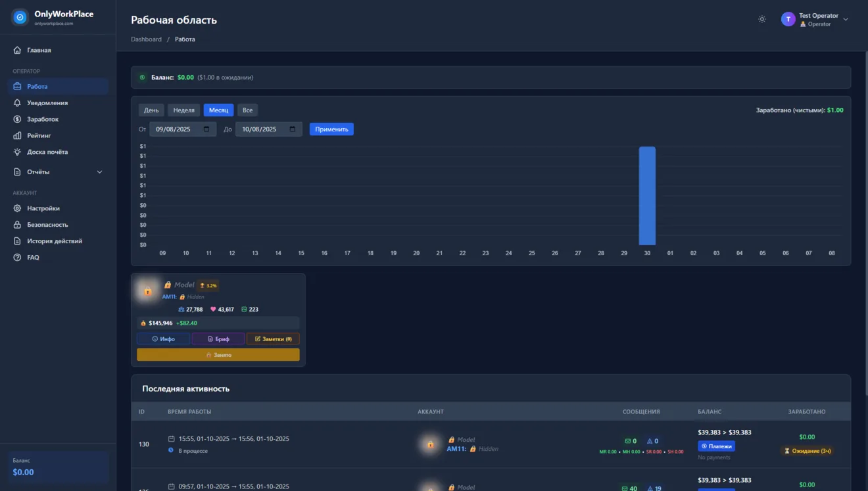The image size is (868, 491).
Task: Click the locked account avatar in row 130
Action: point(430,444)
